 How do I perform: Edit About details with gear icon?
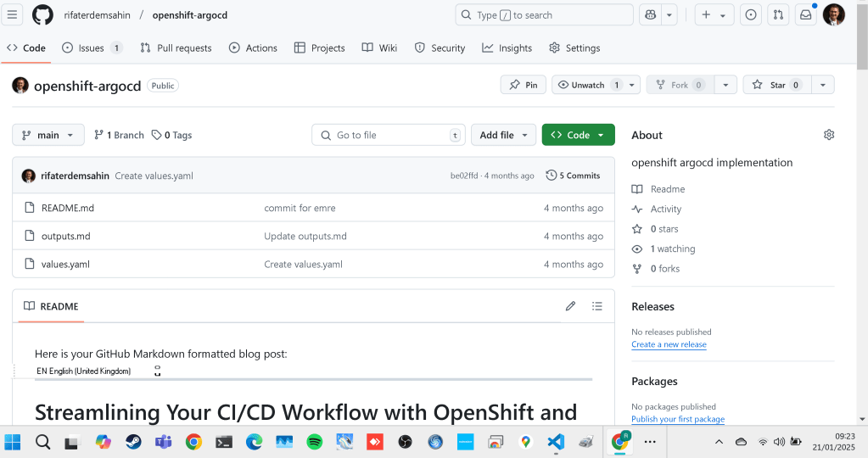point(829,134)
